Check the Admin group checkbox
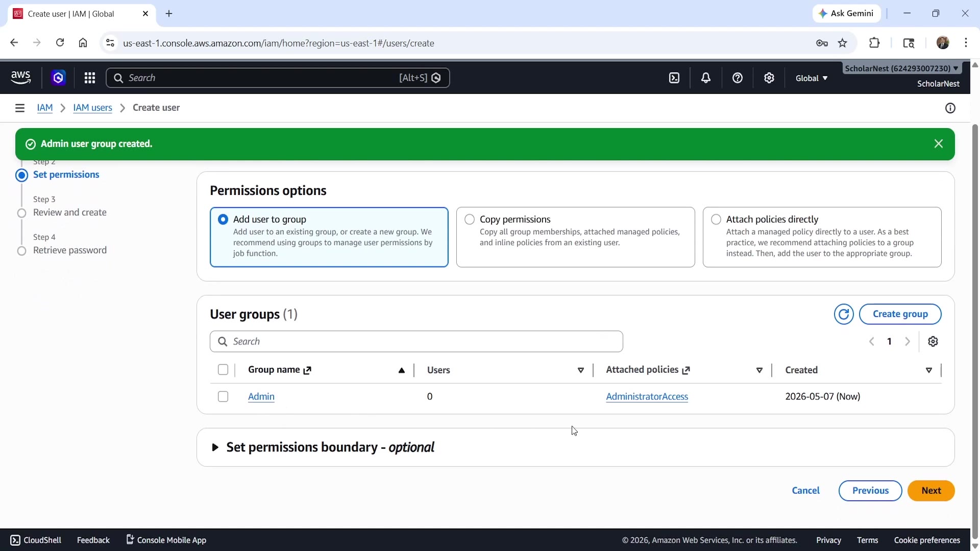980x551 pixels. click(x=223, y=396)
